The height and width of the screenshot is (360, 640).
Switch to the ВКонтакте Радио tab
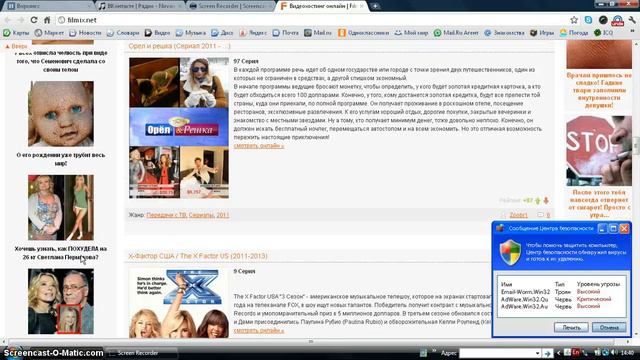pyautogui.click(x=140, y=6)
